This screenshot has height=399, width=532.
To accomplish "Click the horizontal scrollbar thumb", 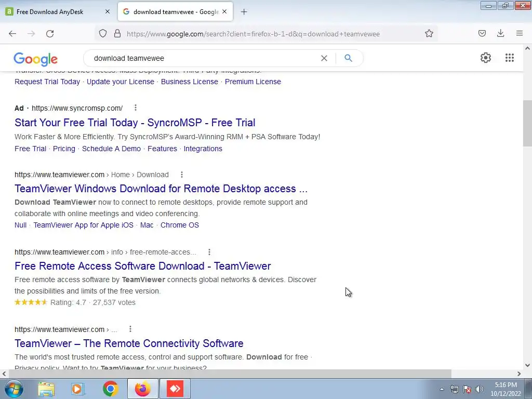I will tap(230, 374).
